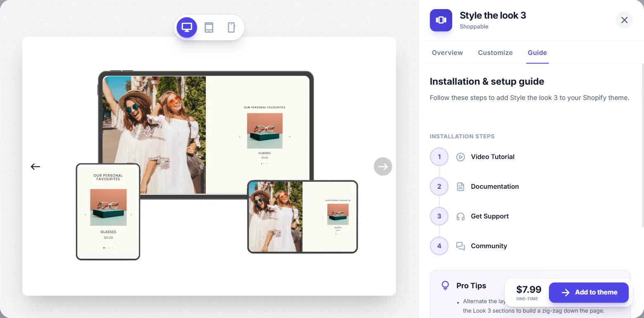Click the 'Shoppable' category subtitle

point(474,27)
